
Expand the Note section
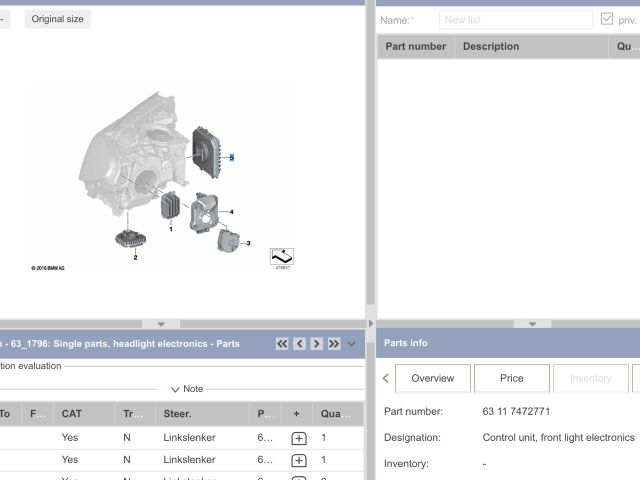click(186, 389)
